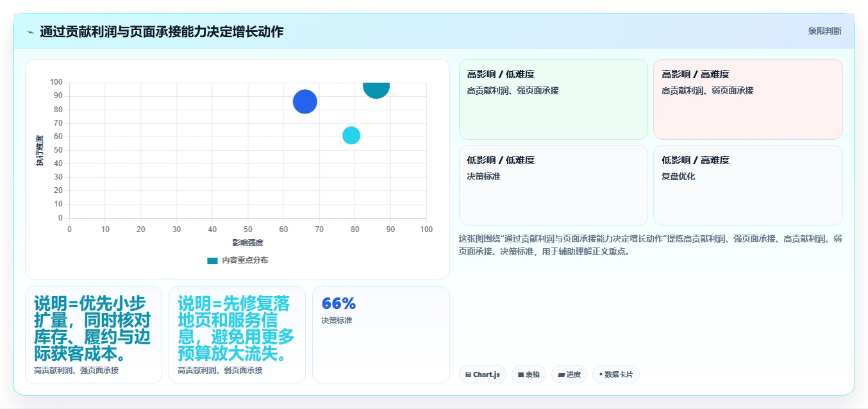Viewport: 868px width, 409px height.
Task: Click the 内容重点分布 legend label
Action: click(x=245, y=260)
